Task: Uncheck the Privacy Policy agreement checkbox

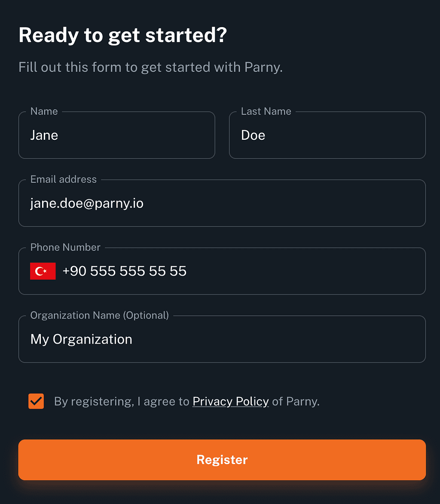Action: pyautogui.click(x=36, y=401)
